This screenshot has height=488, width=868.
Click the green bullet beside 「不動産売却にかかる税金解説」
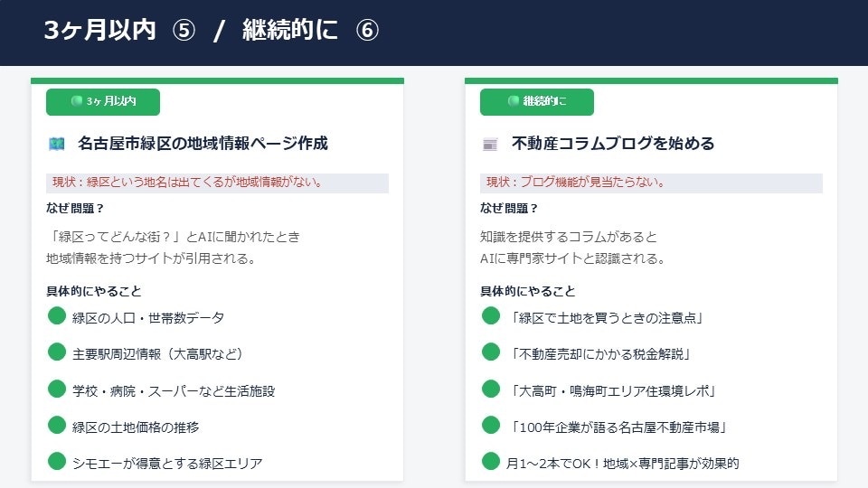491,352
